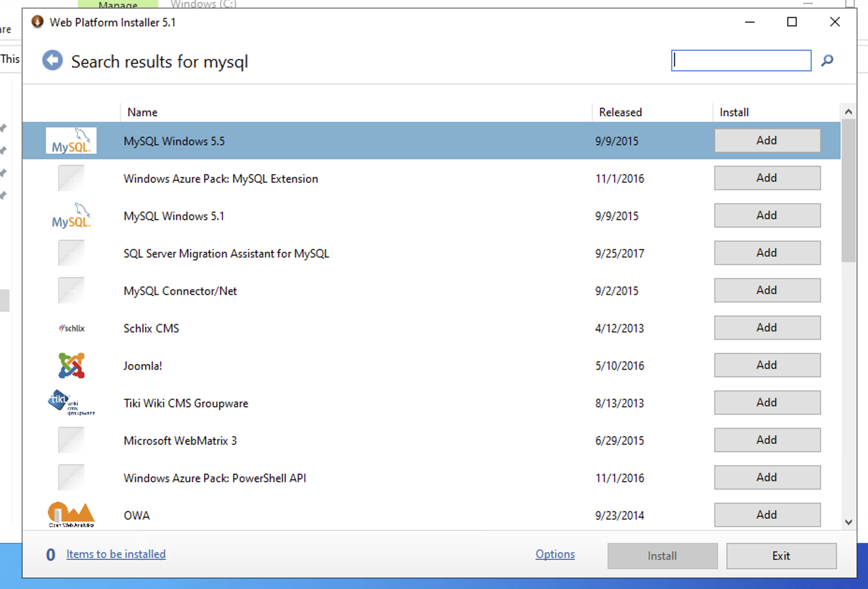Image resolution: width=868 pixels, height=589 pixels.
Task: Select the MySQL Connector/Net name
Action: 180,291
